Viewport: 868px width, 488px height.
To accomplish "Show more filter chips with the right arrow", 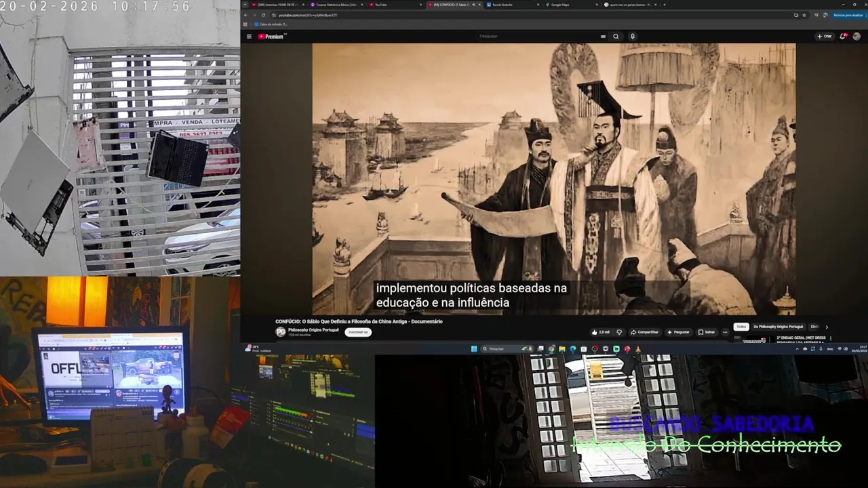I will [826, 327].
